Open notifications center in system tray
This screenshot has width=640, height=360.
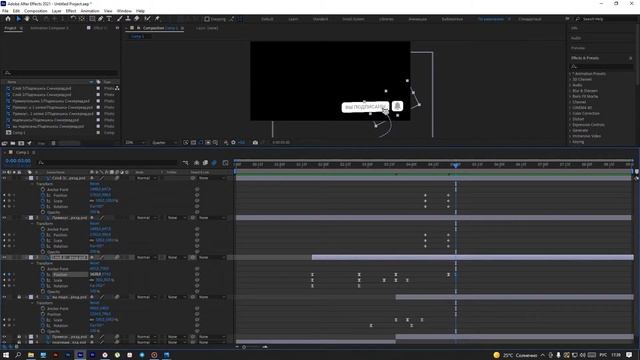click(629, 355)
